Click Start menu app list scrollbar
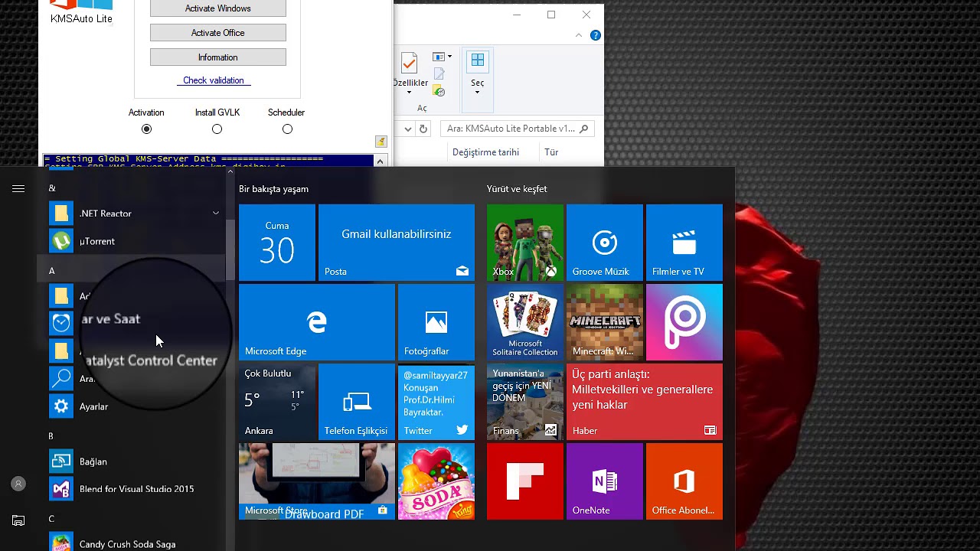 [230, 249]
